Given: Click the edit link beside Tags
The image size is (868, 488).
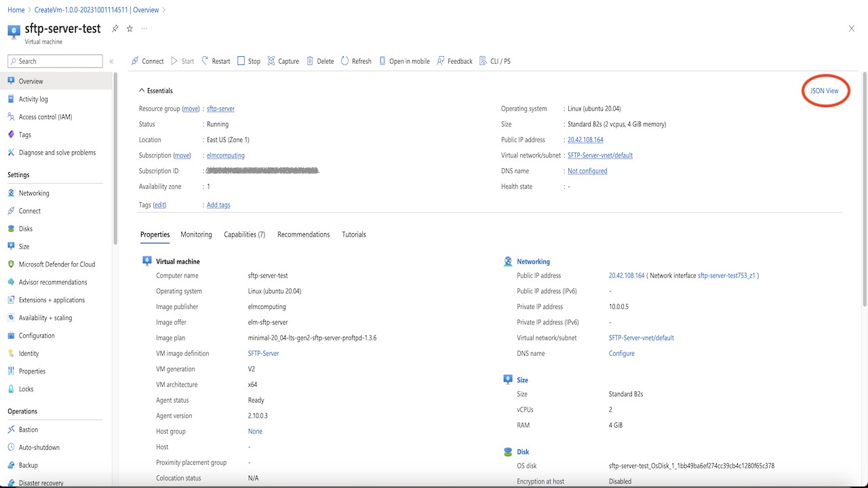Looking at the screenshot, I should [159, 205].
